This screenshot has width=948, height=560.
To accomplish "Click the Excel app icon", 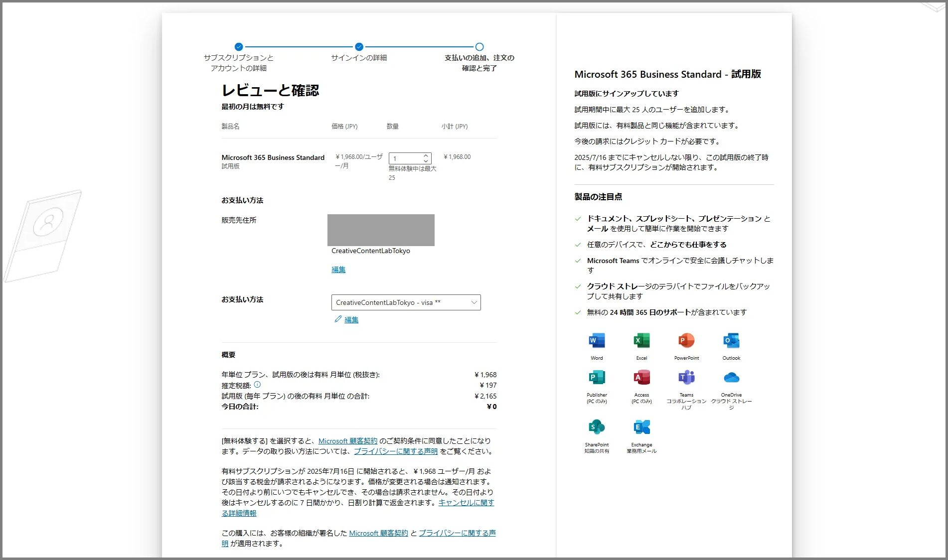I will click(641, 340).
